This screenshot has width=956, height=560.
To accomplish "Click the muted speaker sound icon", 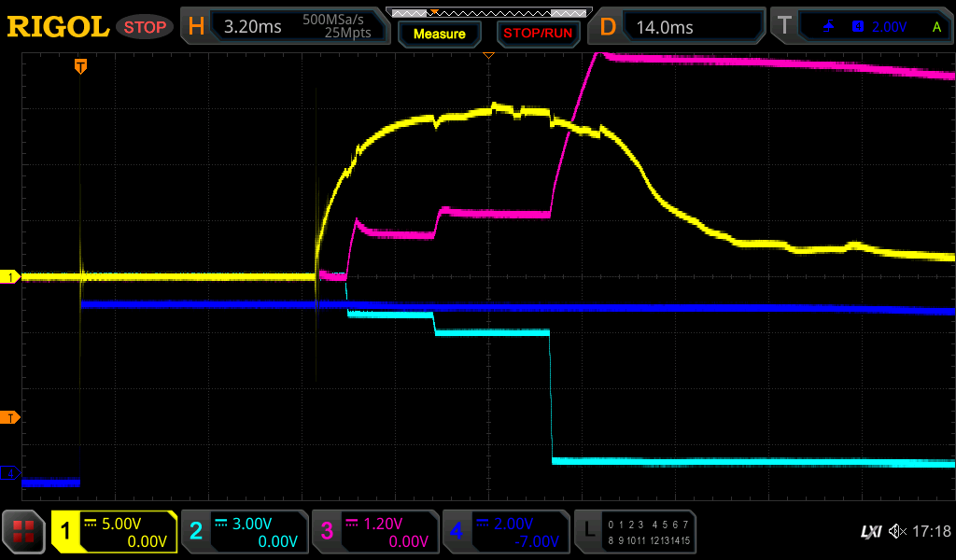I will pos(897,532).
